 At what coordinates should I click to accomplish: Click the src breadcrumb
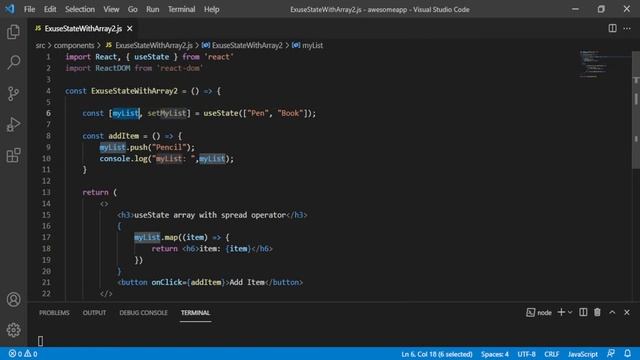(40, 45)
